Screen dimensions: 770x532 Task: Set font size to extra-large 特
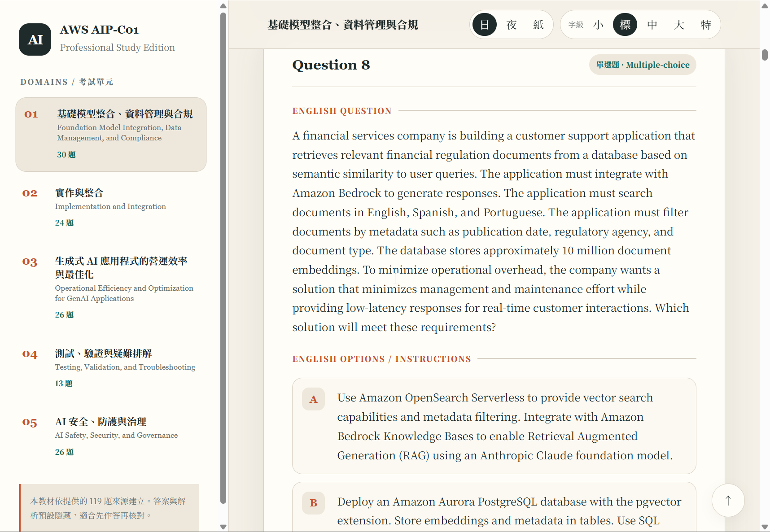coord(706,25)
